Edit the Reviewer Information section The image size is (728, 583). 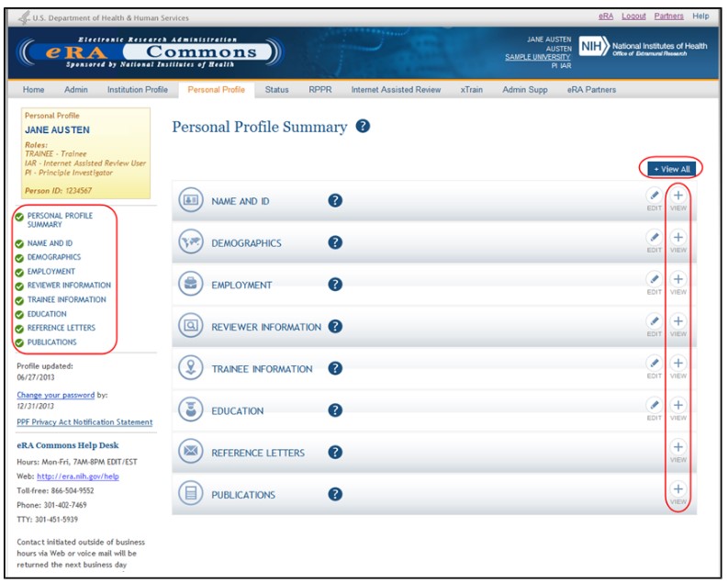[655, 325]
